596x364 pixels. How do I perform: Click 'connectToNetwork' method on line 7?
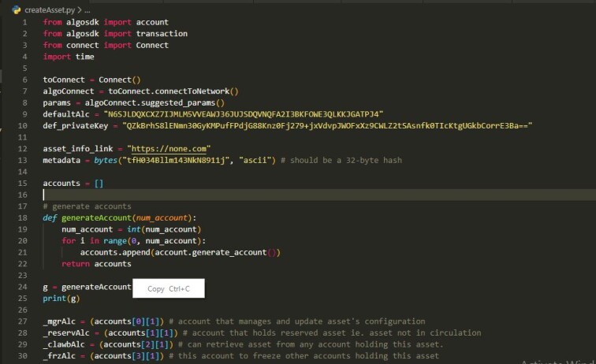[192, 91]
